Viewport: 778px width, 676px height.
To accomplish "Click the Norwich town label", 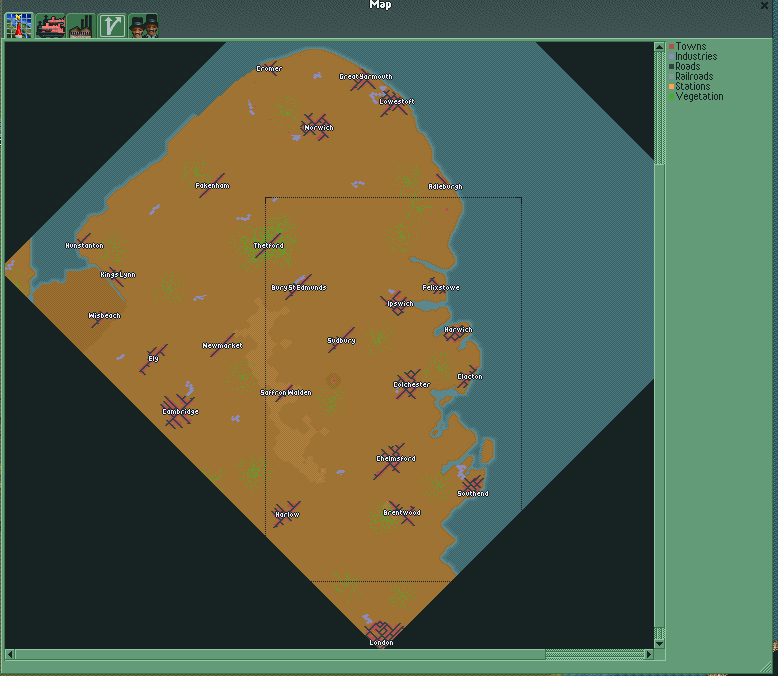I will tap(319, 128).
